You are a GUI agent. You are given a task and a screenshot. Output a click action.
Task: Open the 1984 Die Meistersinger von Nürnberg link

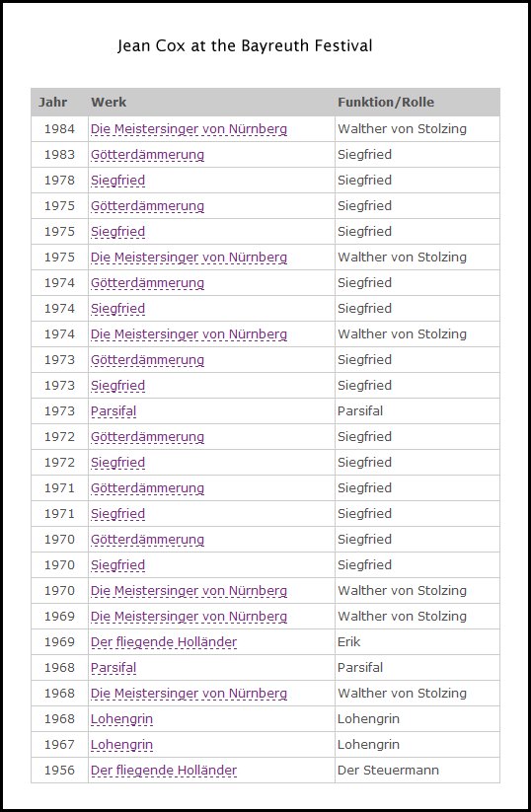189,129
